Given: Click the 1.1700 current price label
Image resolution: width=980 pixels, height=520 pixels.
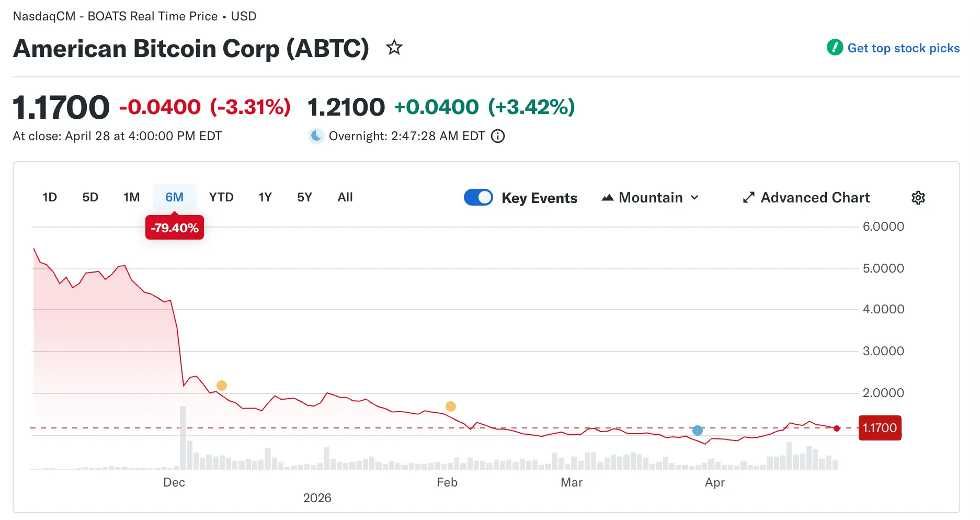Looking at the screenshot, I should coord(880,427).
